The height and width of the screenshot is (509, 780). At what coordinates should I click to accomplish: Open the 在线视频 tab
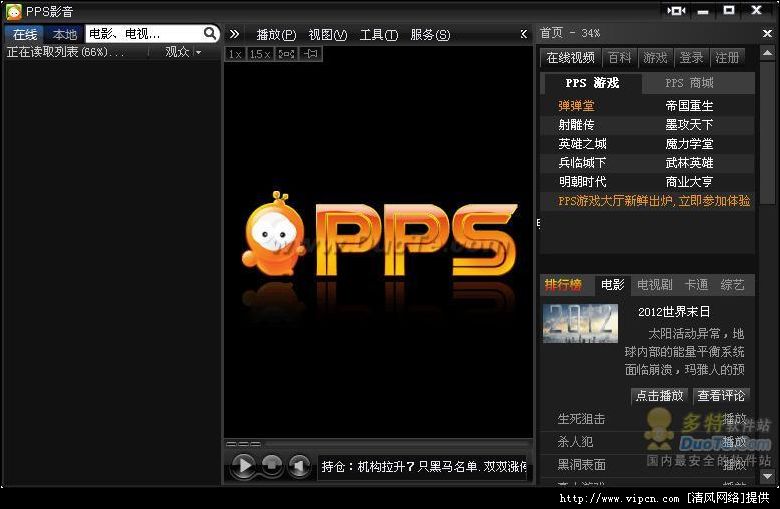571,58
